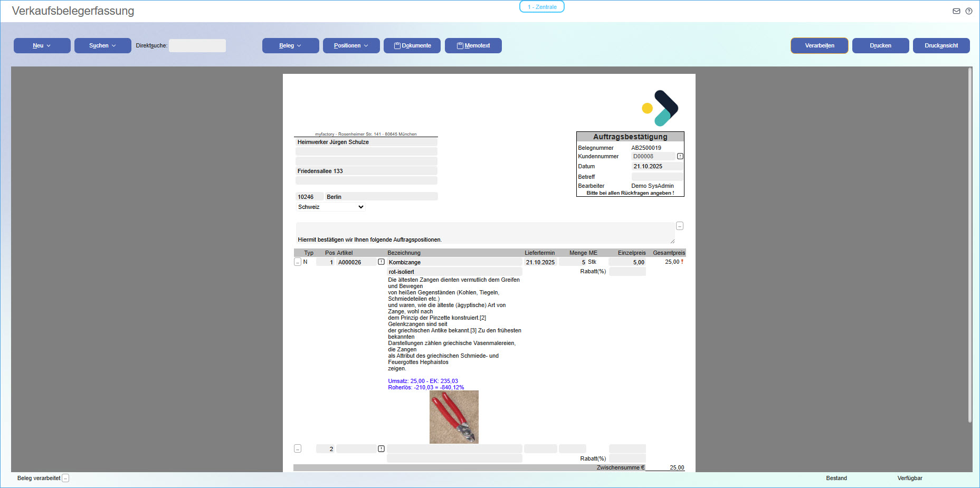Click the info icon beside article A000026
Viewport: 980px width, 488px height.
tap(381, 262)
